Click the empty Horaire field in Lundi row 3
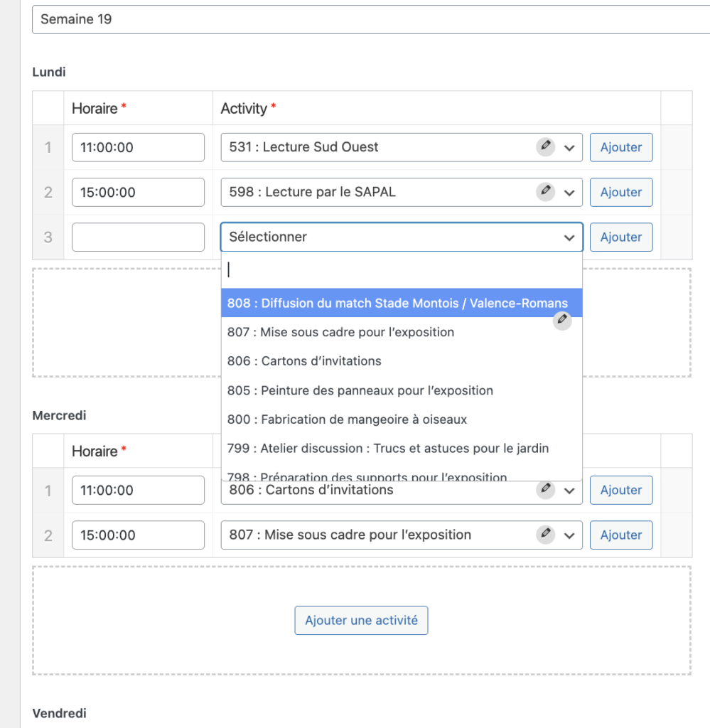 (138, 237)
